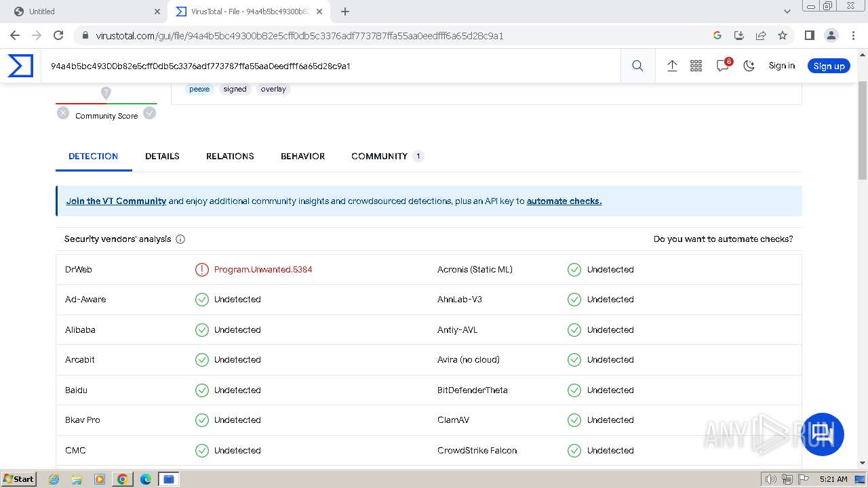Click the automate checks link
The height and width of the screenshot is (488, 868).
pos(564,201)
